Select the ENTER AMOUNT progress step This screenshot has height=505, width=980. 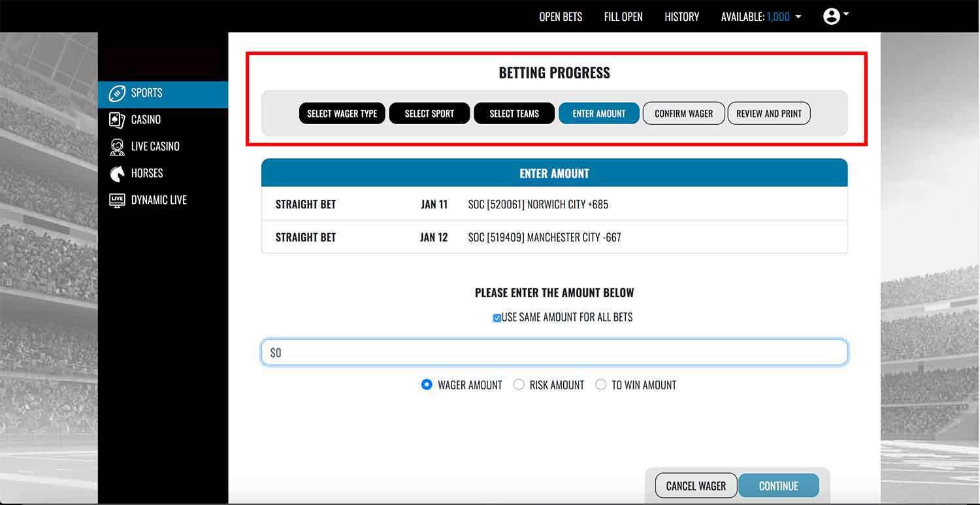(598, 113)
